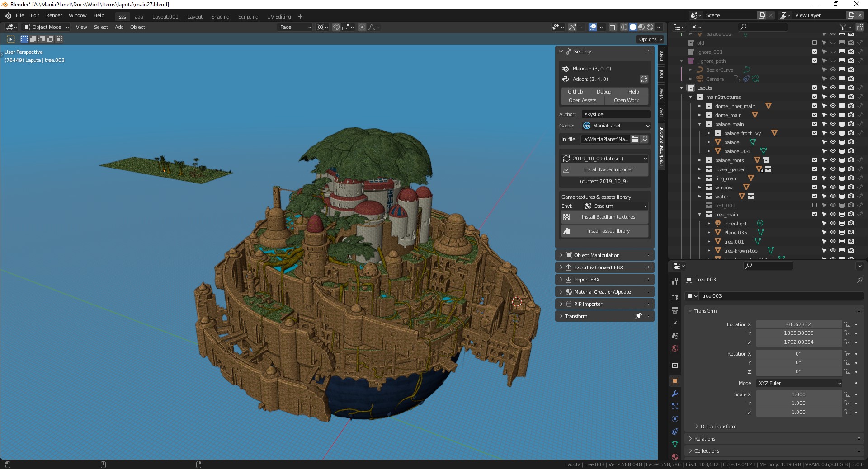This screenshot has width=868, height=469.
Task: Click the Ini file folder browse icon
Action: 635,139
